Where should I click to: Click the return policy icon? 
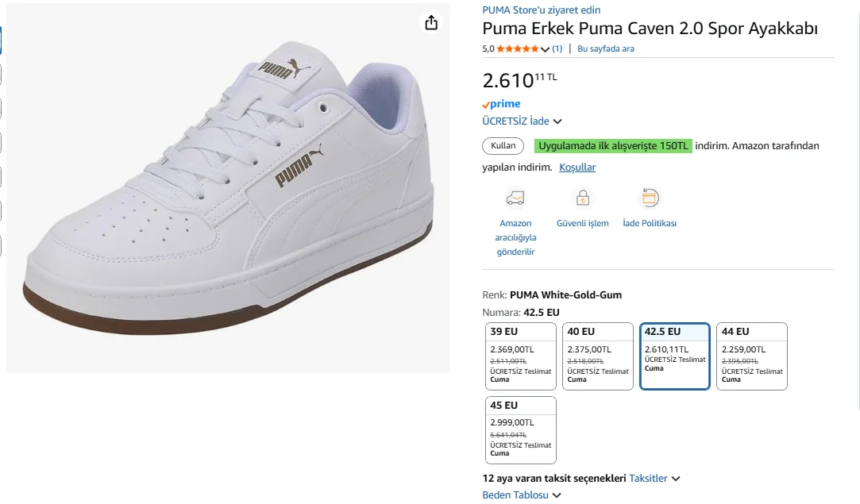tap(650, 198)
